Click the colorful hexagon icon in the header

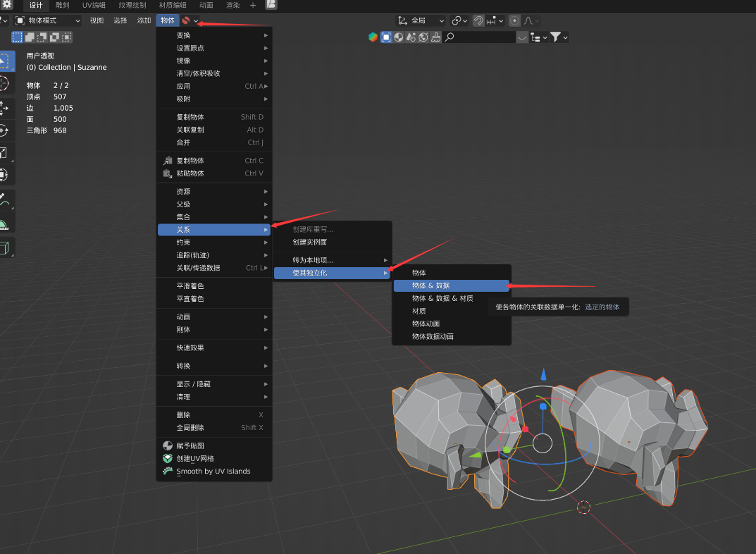373,37
